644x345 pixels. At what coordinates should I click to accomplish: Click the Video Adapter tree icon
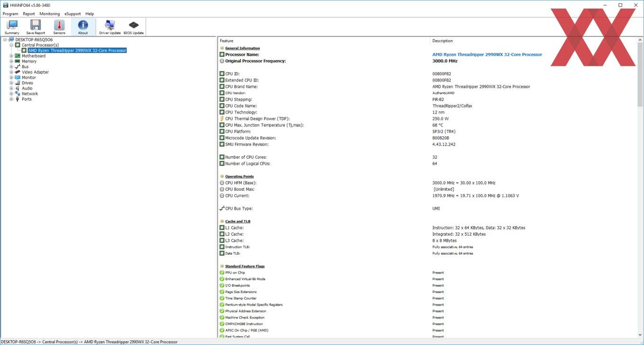pyautogui.click(x=18, y=72)
